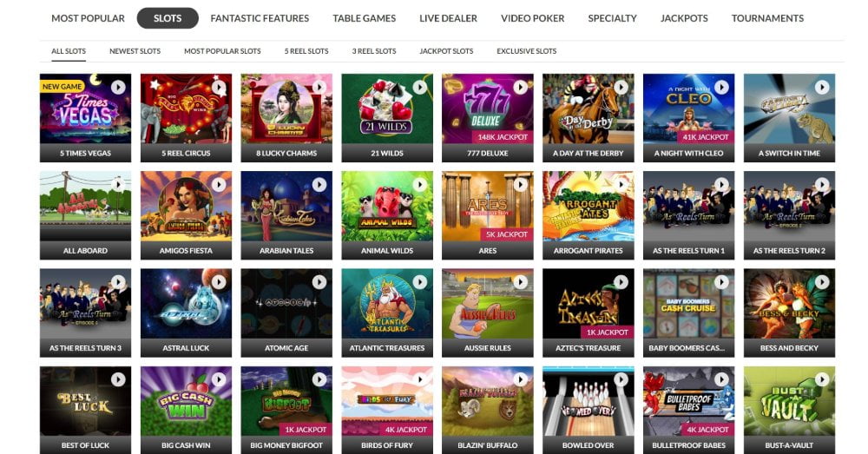Click play icon on 777 Deluxe tile
This screenshot has height=454, width=868.
click(x=520, y=87)
